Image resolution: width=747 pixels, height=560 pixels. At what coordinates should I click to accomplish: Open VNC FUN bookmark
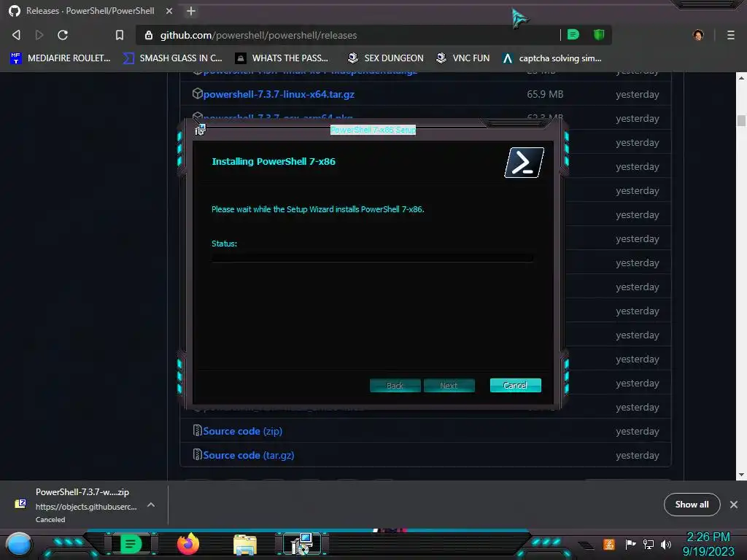point(463,58)
